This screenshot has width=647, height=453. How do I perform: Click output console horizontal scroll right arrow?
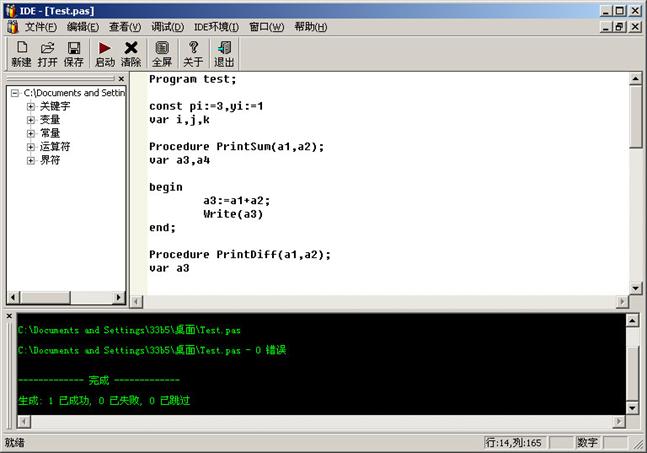click(x=619, y=422)
